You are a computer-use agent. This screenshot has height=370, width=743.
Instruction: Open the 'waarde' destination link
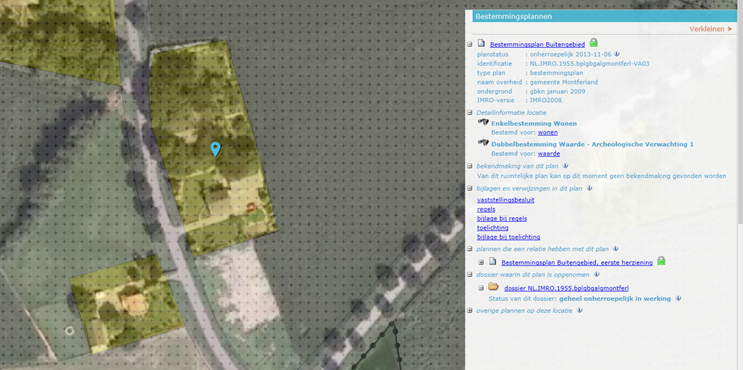pyautogui.click(x=549, y=153)
